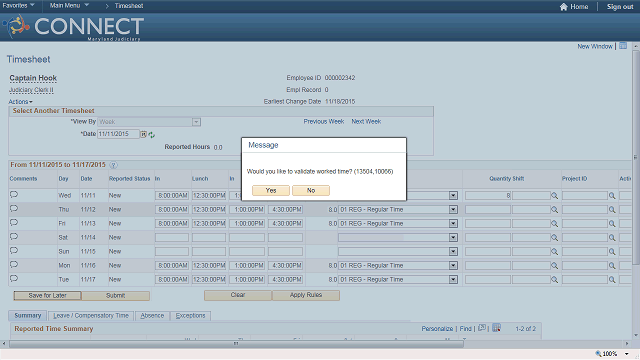
Task: Click the In time field for Sat
Action: pos(172,238)
